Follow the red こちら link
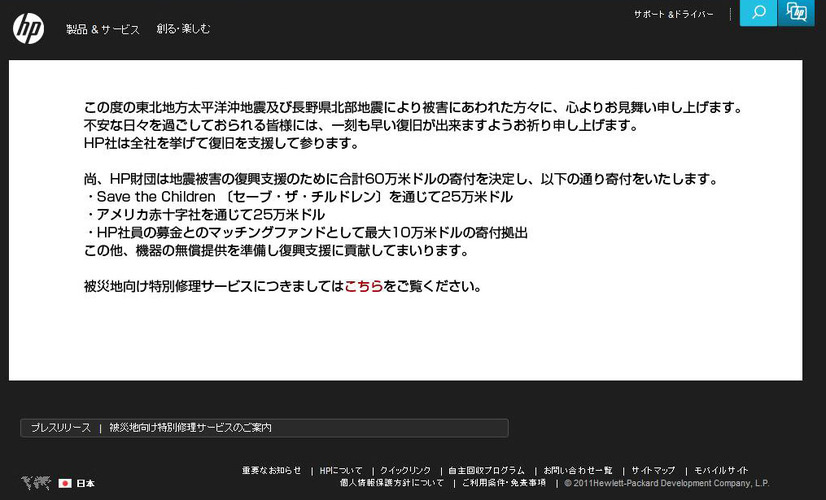Image resolution: width=826 pixels, height=500 pixels. [x=363, y=286]
